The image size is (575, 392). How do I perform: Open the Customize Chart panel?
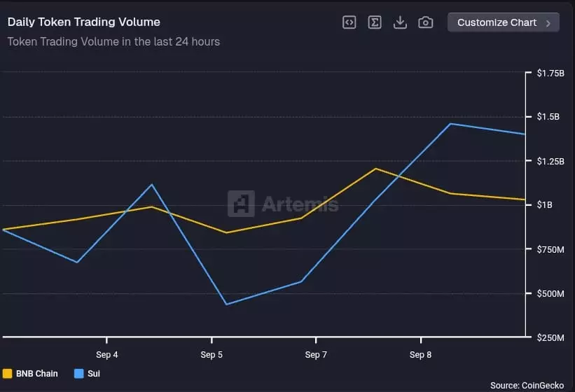pyautogui.click(x=503, y=22)
